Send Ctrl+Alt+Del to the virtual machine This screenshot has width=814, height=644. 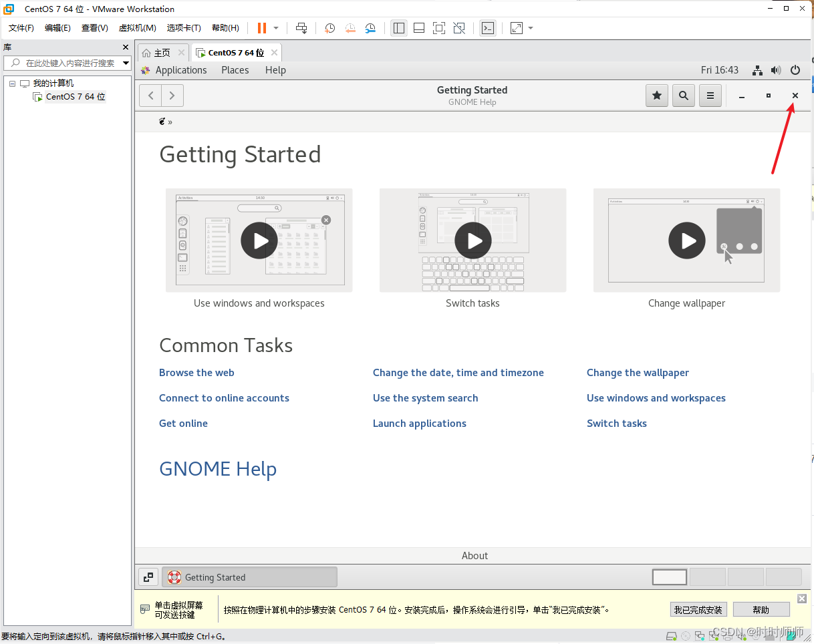point(301,28)
